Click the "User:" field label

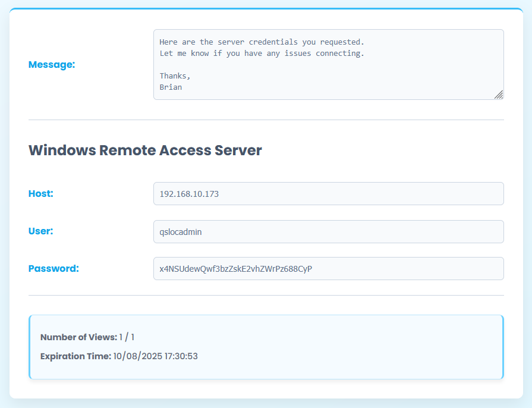coord(41,231)
